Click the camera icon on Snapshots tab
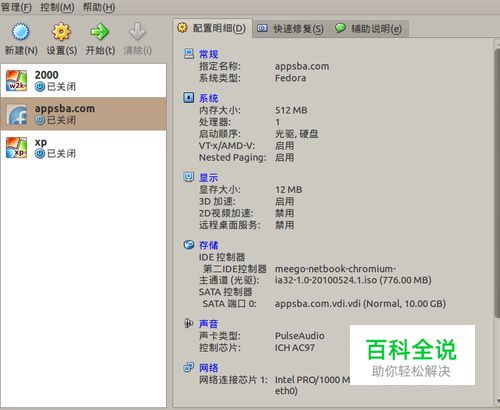 (262, 29)
